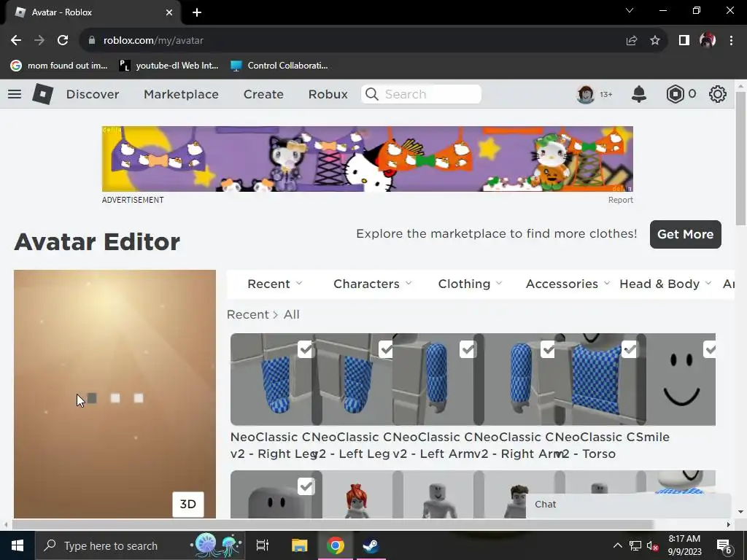Click the Roblox search field
The height and width of the screenshot is (560, 747).
coord(421,94)
